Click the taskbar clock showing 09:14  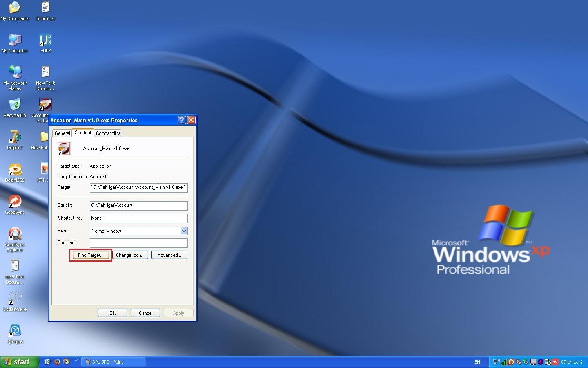point(572,362)
